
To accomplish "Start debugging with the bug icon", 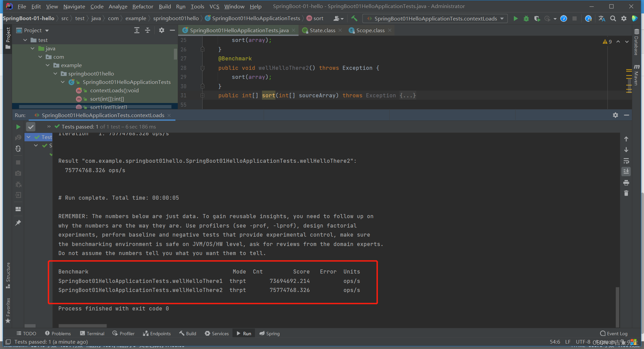I will (x=526, y=18).
